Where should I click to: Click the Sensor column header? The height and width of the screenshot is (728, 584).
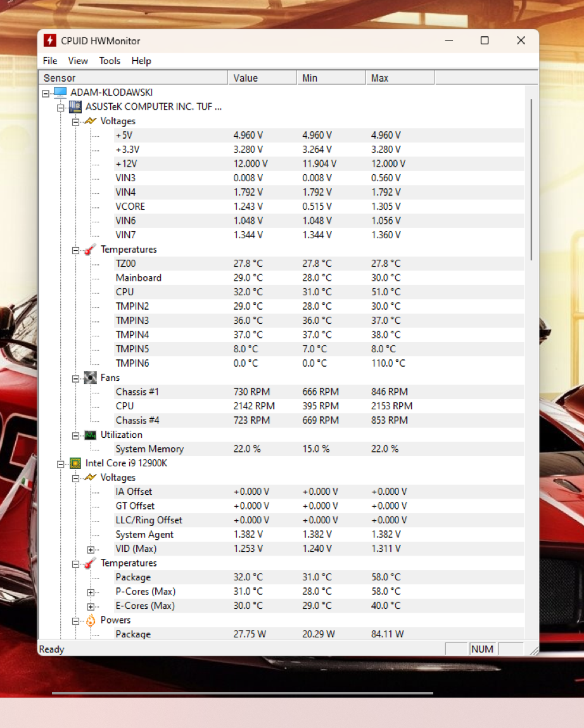tap(133, 78)
